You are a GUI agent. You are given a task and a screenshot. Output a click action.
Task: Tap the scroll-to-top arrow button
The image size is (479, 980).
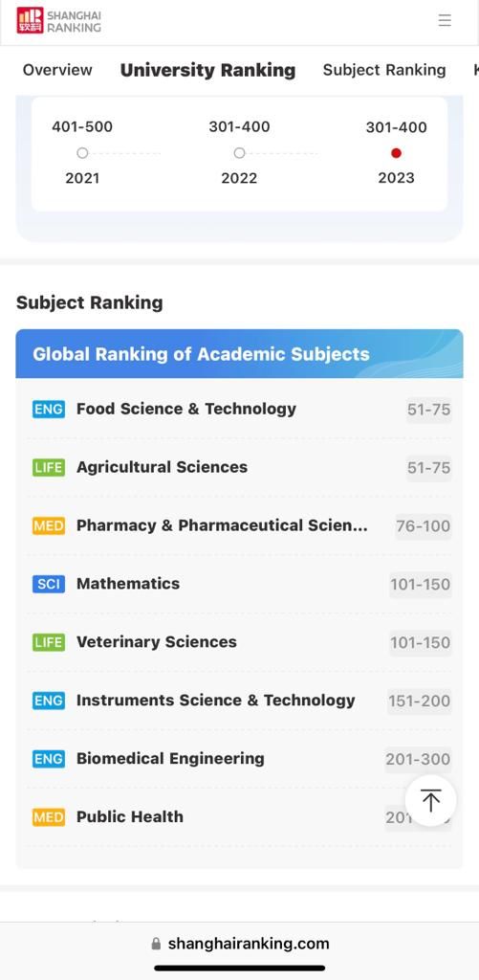point(430,800)
